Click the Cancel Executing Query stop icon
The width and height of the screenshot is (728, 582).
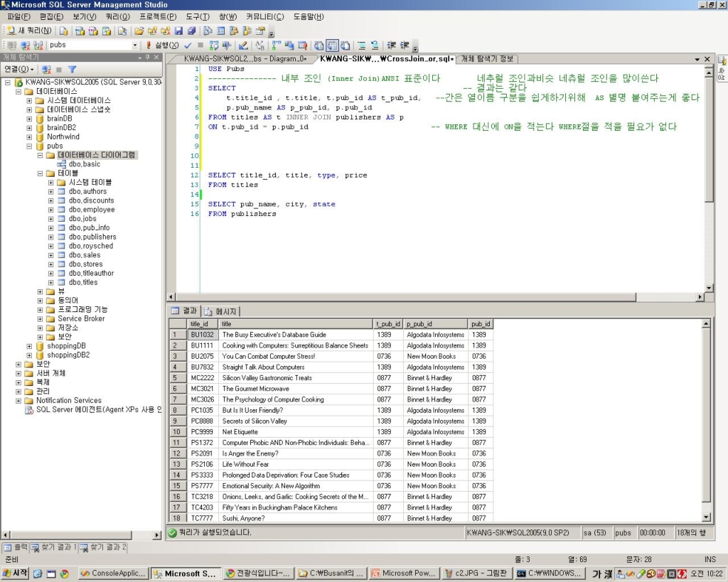tap(200, 45)
